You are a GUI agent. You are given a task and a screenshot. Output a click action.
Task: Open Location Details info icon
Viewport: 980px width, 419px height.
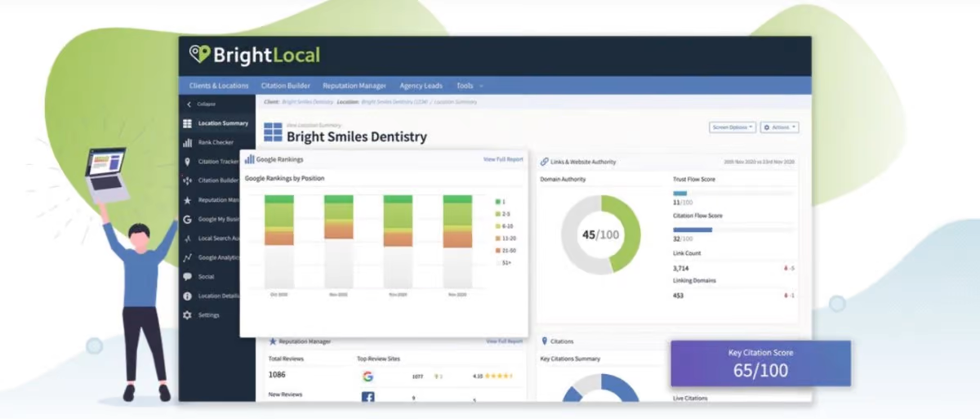pos(188,296)
